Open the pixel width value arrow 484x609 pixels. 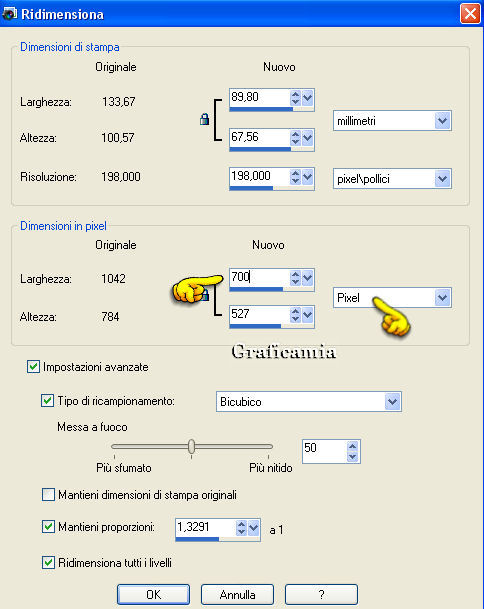tap(307, 278)
